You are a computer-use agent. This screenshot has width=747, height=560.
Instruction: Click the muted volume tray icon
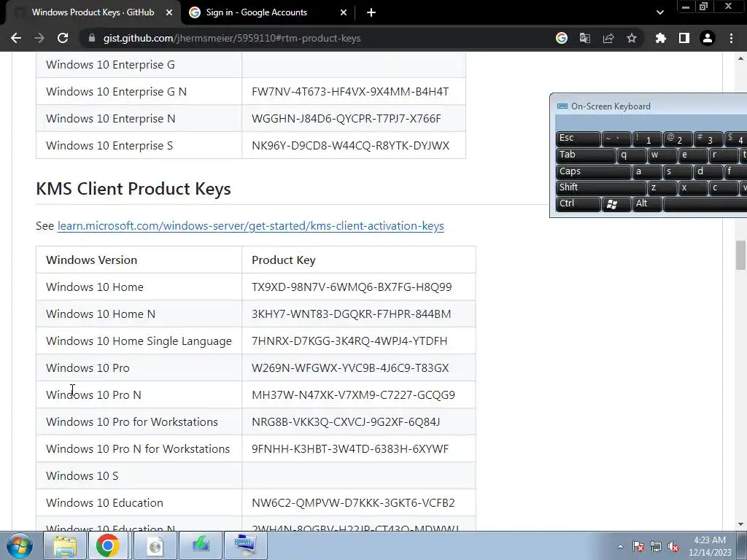coord(673,547)
